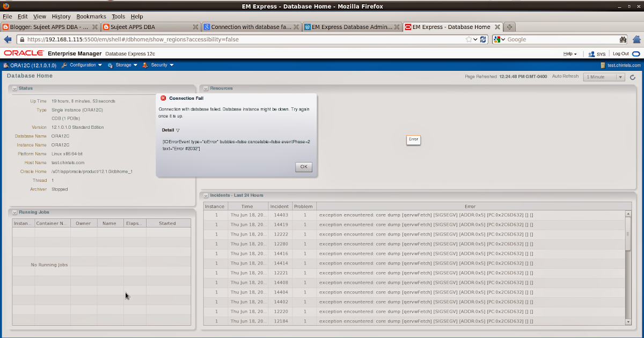Click the reload page icon in address bar
644x338 pixels.
483,39
